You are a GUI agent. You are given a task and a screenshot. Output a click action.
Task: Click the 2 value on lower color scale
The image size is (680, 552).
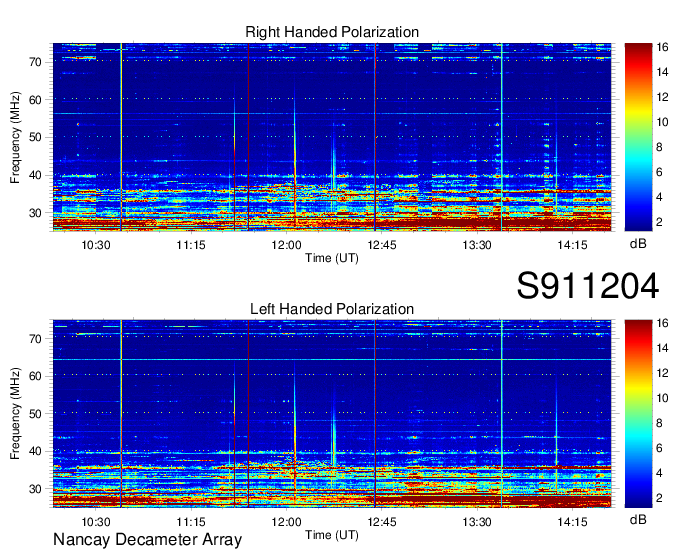click(659, 498)
